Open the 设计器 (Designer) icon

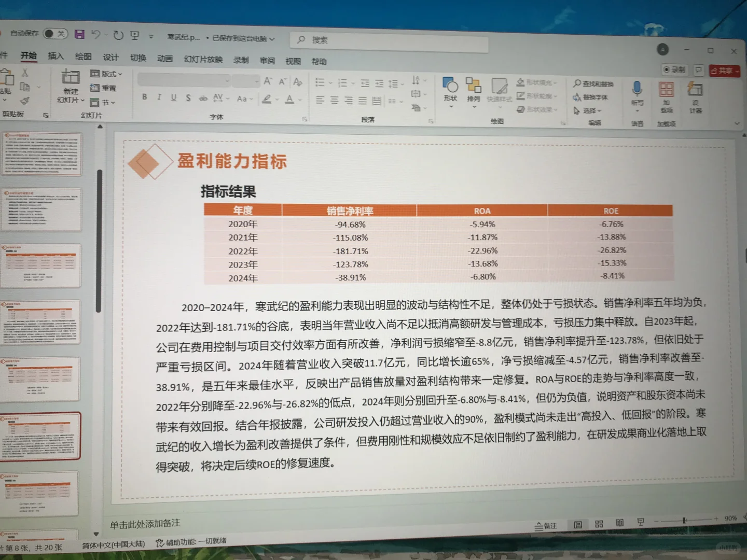click(x=695, y=92)
